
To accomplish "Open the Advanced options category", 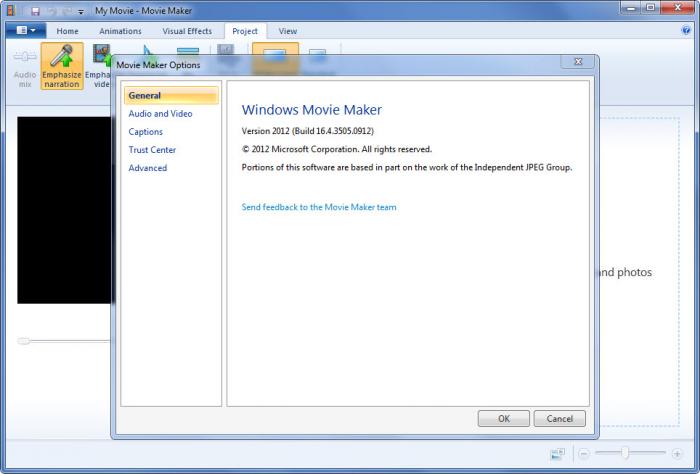I will 148,168.
